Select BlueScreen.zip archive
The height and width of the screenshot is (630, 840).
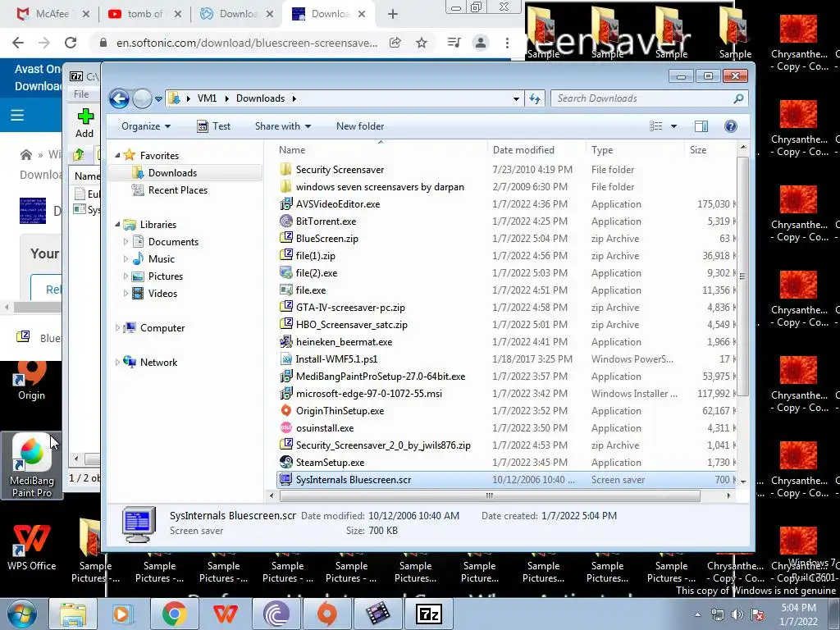(x=326, y=239)
